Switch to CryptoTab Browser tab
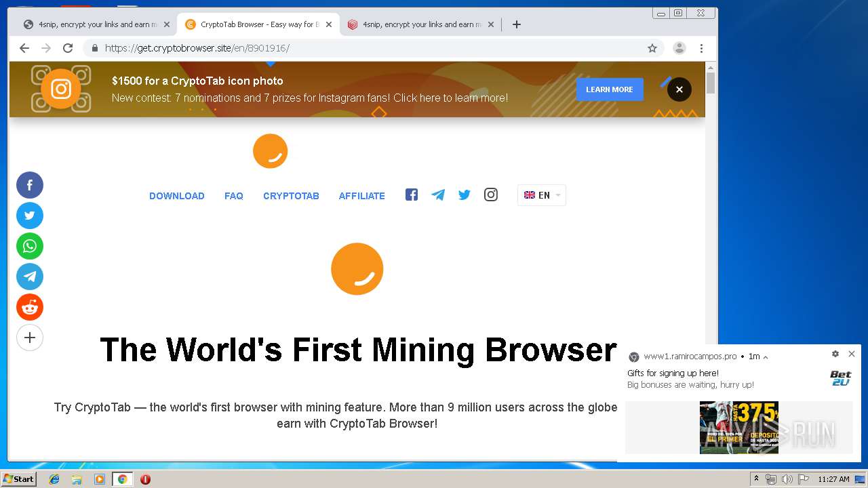The image size is (868, 488). (x=258, y=24)
